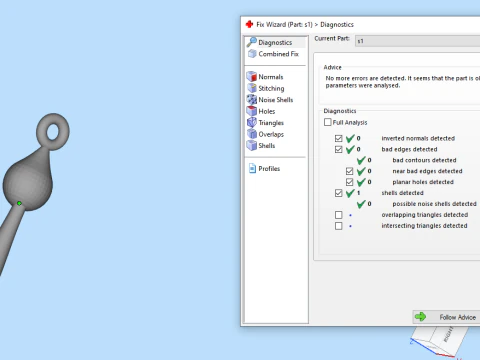The height and width of the screenshot is (360, 480).
Task: Toggle the inverted normals detected checkbox
Action: pyautogui.click(x=339, y=138)
